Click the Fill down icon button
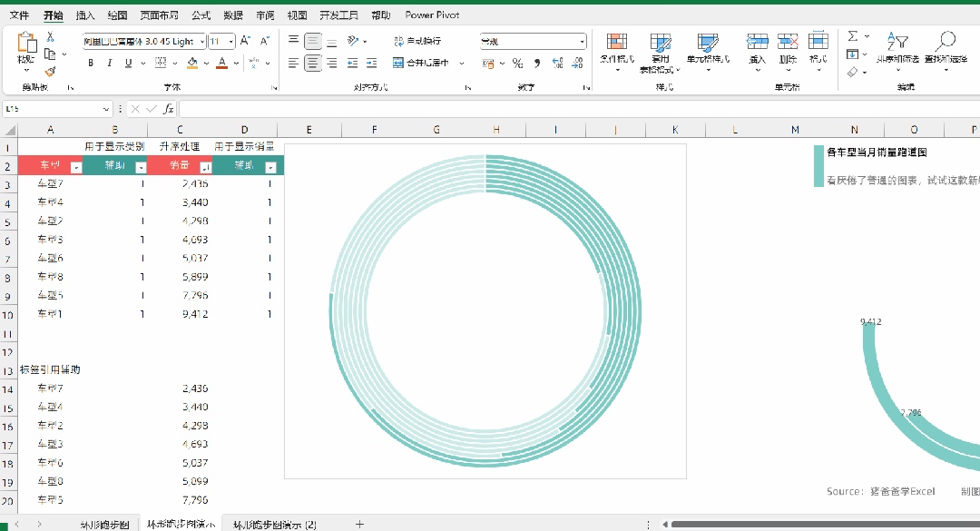This screenshot has height=531, width=980. click(x=852, y=54)
